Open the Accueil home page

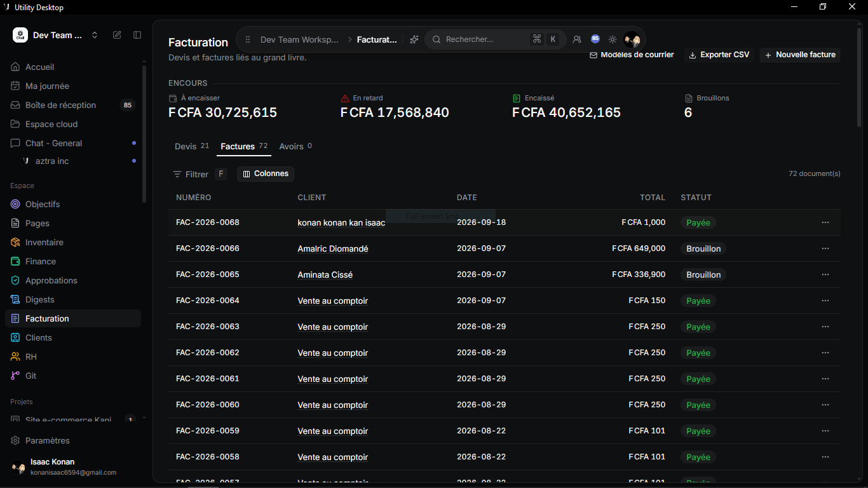[73, 67]
